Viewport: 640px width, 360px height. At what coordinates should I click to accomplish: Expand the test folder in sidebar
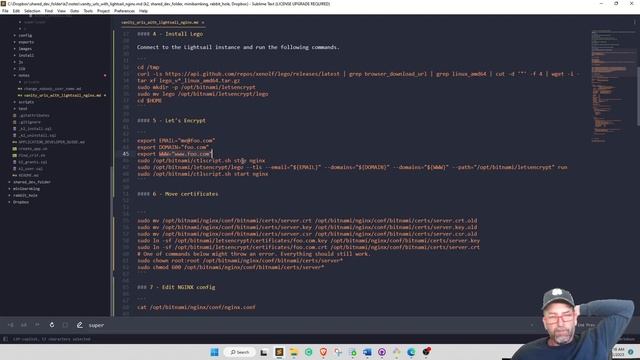point(23,109)
